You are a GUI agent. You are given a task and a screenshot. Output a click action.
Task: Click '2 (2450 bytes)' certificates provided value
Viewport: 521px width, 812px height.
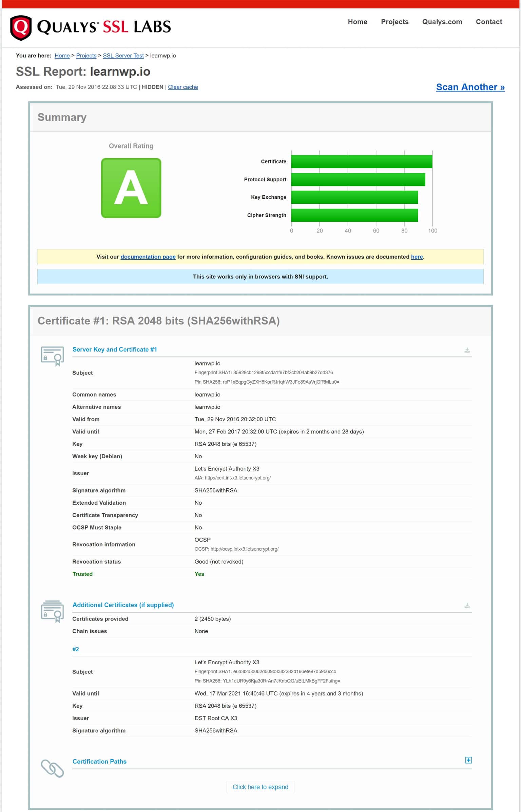(213, 619)
